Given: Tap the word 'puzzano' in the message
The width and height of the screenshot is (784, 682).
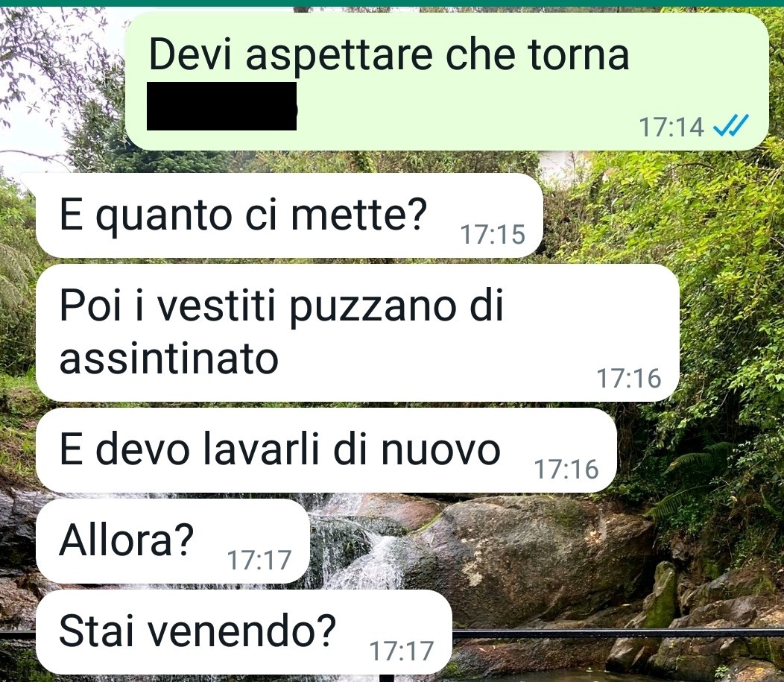Looking at the screenshot, I should tap(373, 308).
